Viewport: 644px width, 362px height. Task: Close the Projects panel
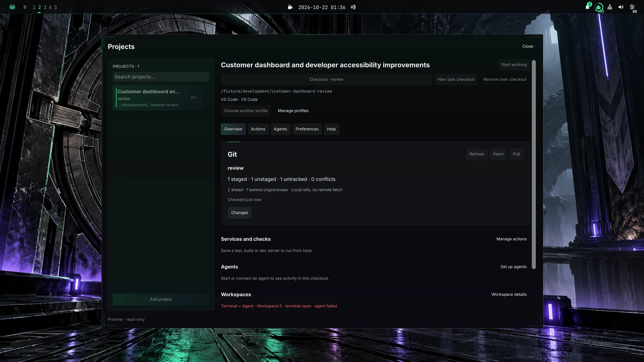[528, 46]
